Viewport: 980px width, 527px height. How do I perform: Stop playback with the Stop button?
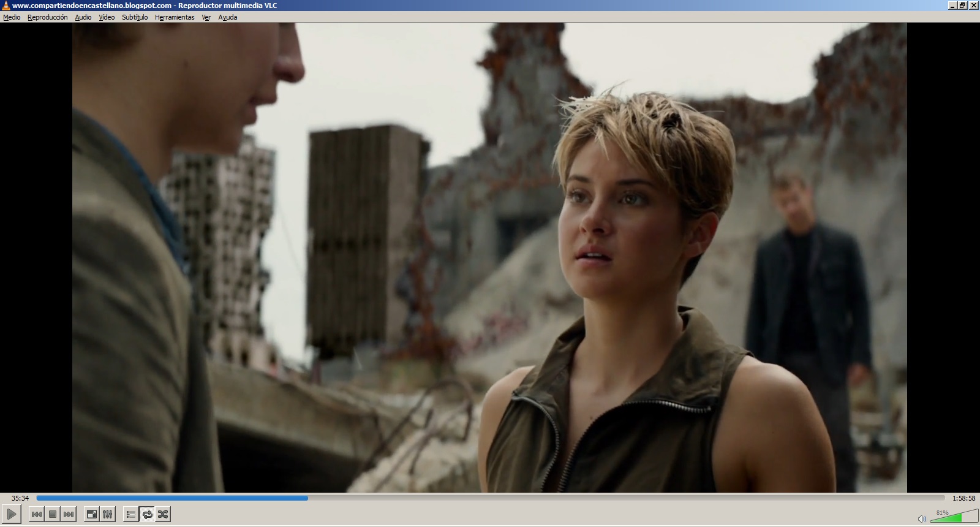53,514
